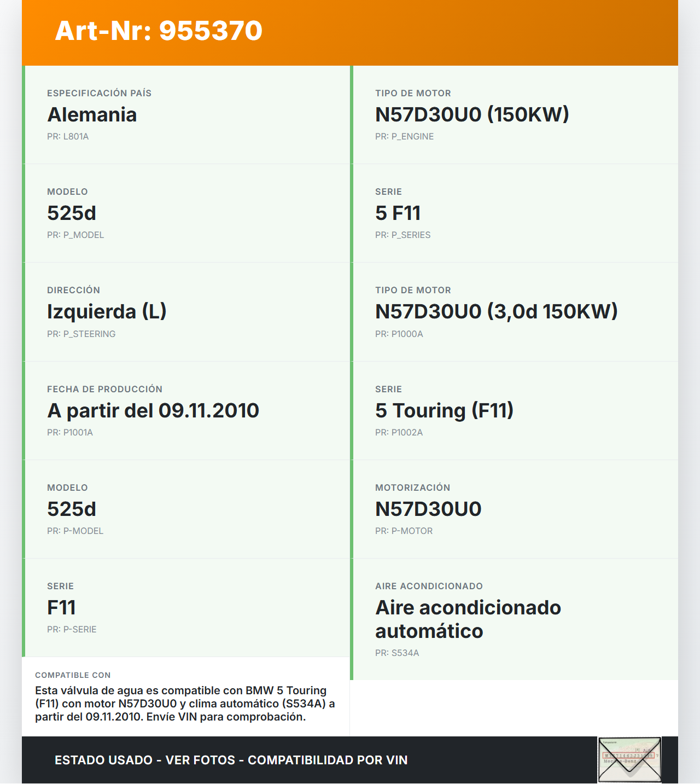Click the N57D30U0 (150KW) engine value
Screen dimensions: 700x784
(471, 115)
